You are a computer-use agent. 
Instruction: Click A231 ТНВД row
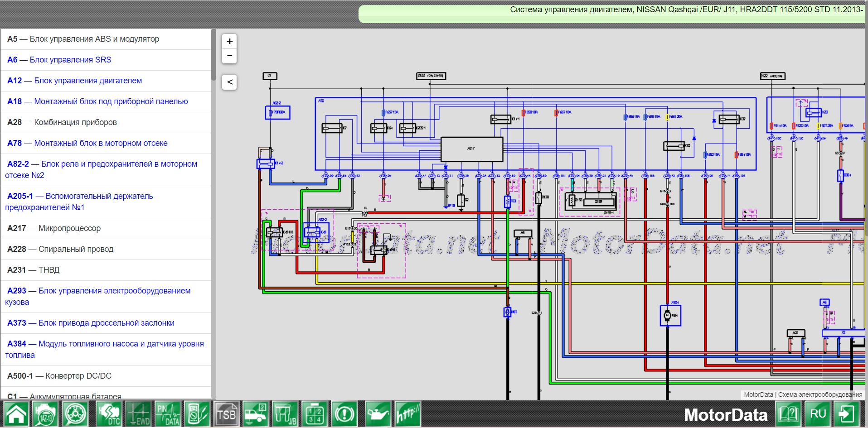tap(106, 270)
